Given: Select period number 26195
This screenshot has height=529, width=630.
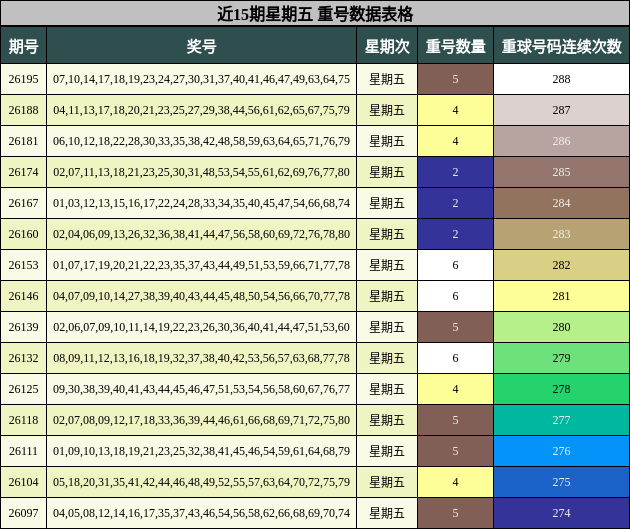Looking at the screenshot, I should (23, 79).
